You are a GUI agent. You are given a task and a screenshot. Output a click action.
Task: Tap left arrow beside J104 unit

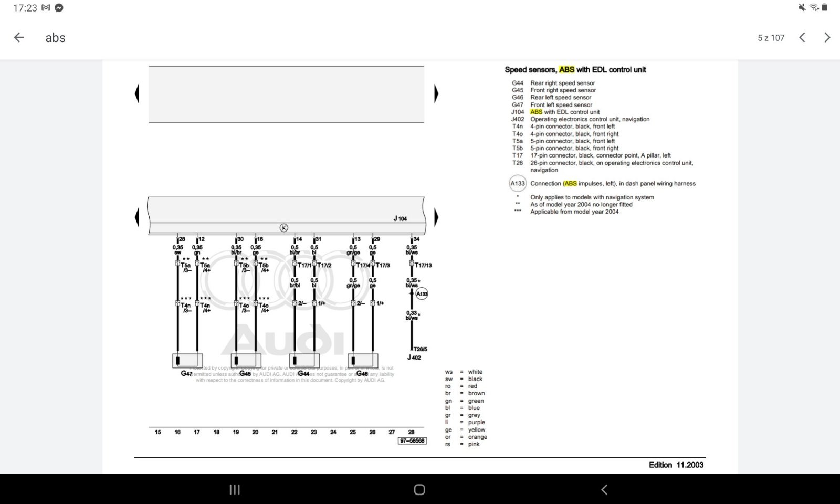(x=137, y=217)
